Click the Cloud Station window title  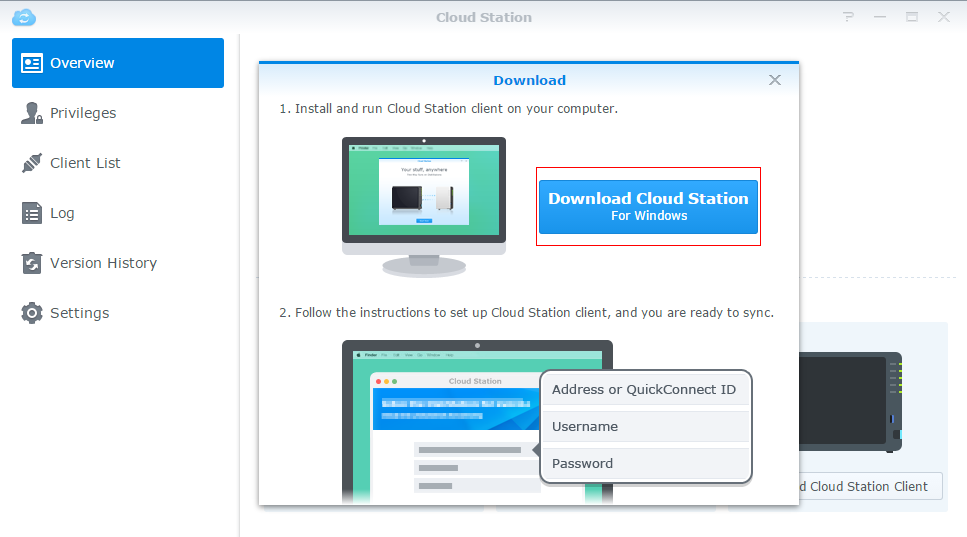(x=484, y=17)
